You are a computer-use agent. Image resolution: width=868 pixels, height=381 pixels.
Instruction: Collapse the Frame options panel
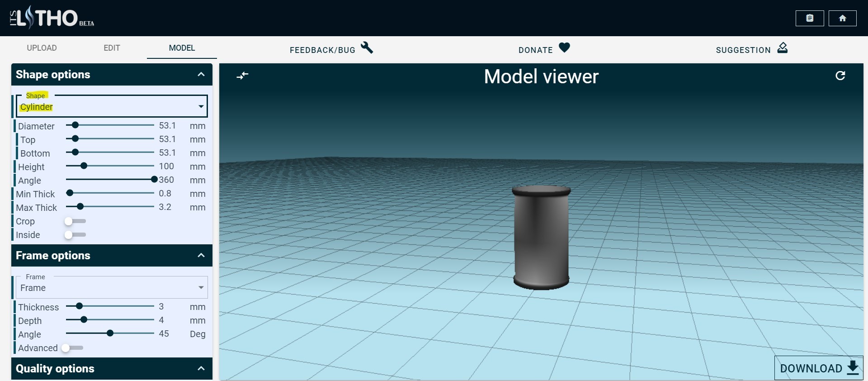coord(201,255)
